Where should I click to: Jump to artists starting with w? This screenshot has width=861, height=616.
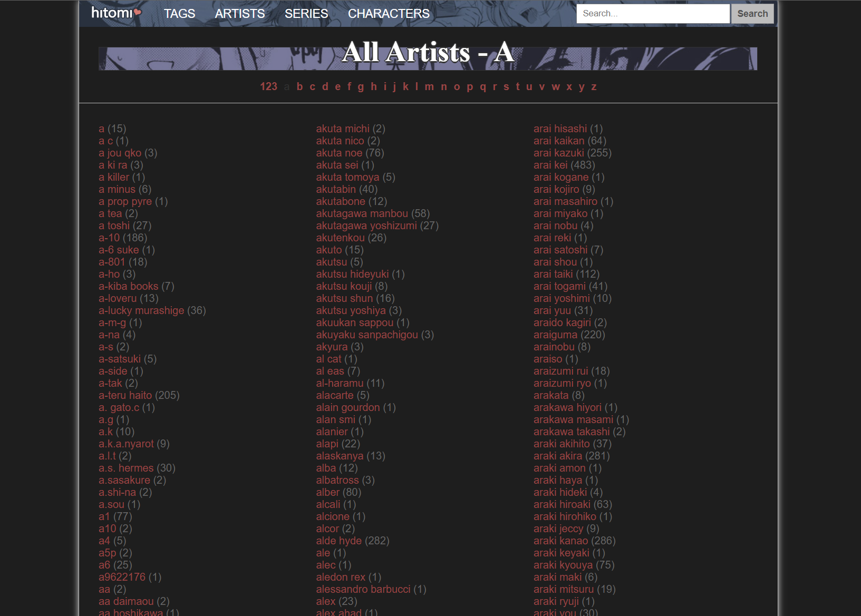pos(556,87)
